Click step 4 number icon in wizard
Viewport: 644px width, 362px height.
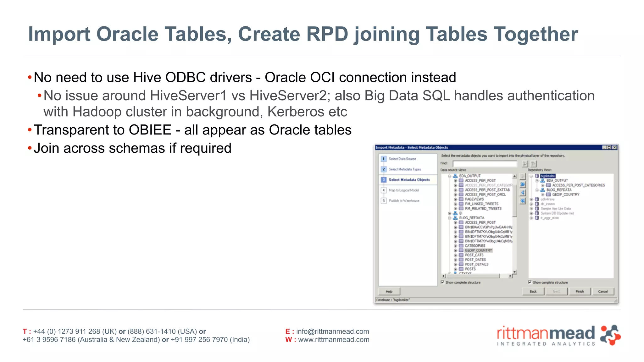(x=384, y=190)
